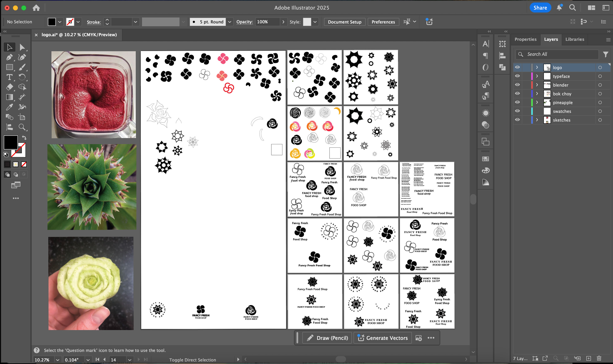
Task: Hide the typeface layer
Action: pos(517,76)
